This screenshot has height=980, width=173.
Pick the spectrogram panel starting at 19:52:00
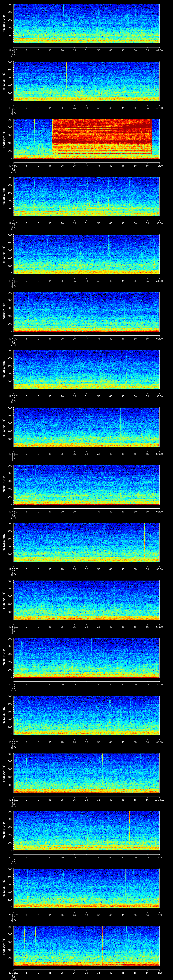[86, 370]
